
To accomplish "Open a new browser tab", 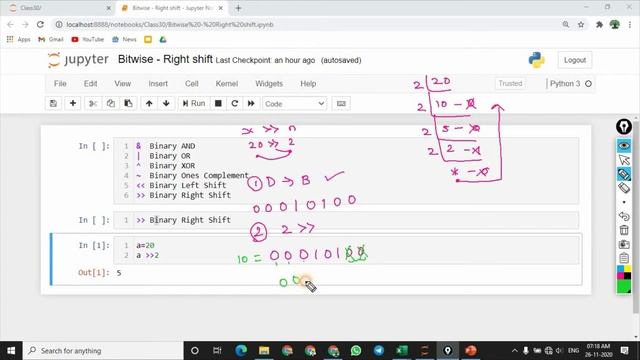I will 238,8.
